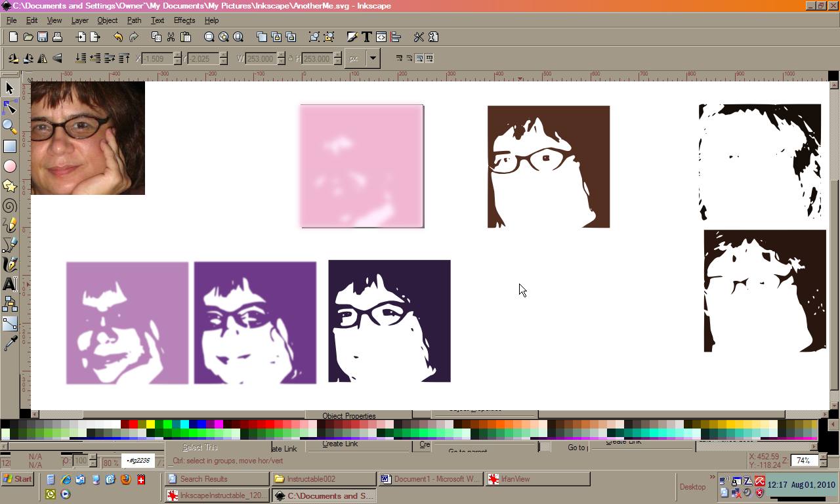Click the Duplicate selected objects icon
The height and width of the screenshot is (504, 840).
(x=262, y=37)
